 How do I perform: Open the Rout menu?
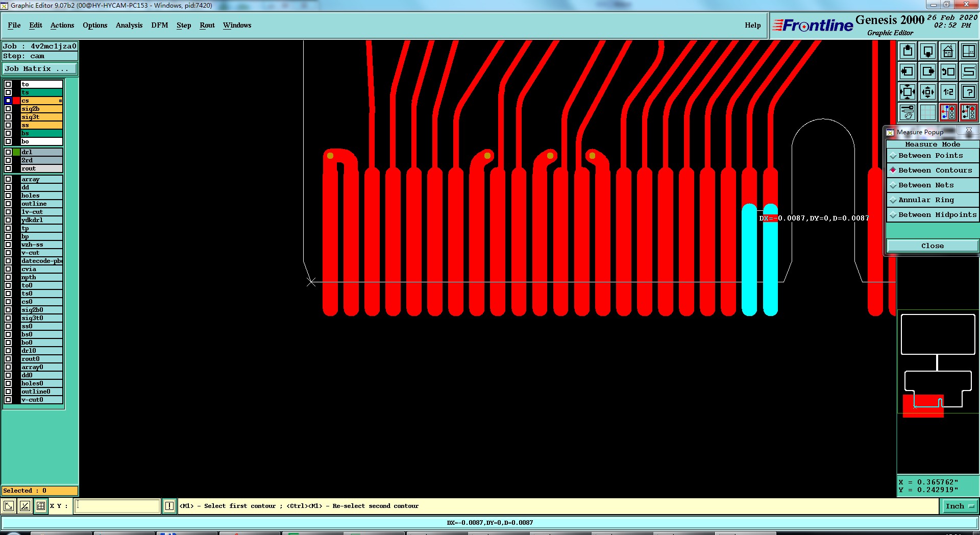click(x=207, y=25)
